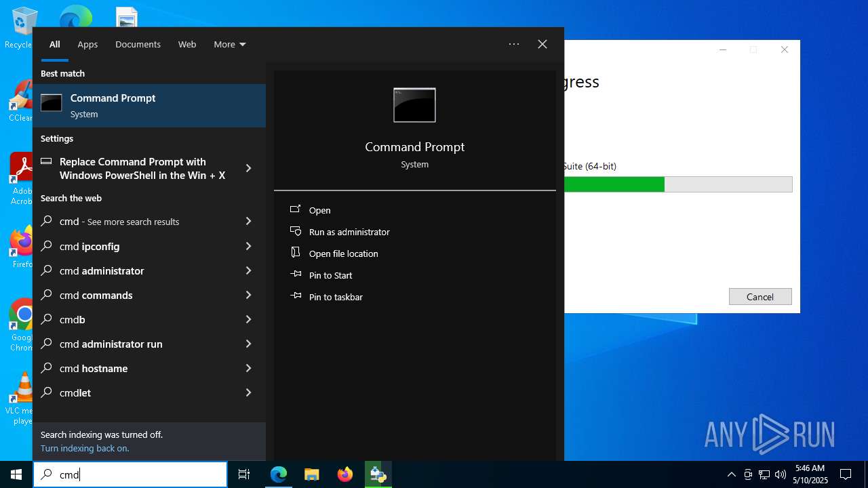Switch to the Documents tab

138,44
